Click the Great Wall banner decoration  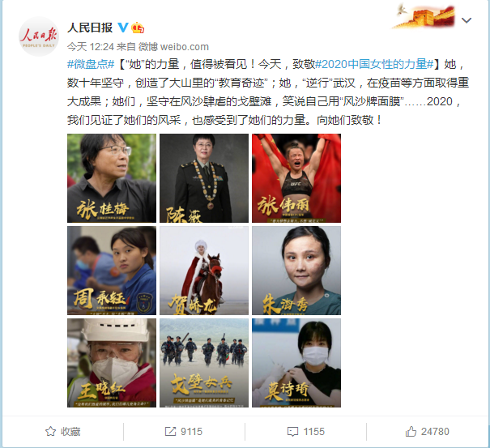(424, 16)
